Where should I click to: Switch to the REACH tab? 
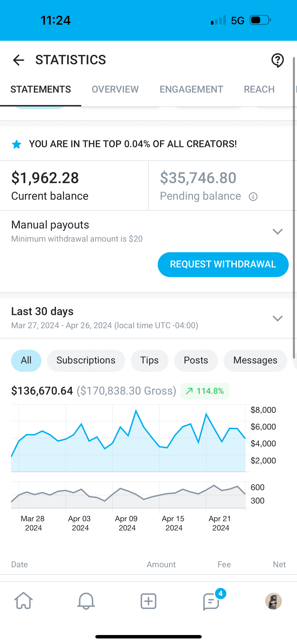point(259,89)
